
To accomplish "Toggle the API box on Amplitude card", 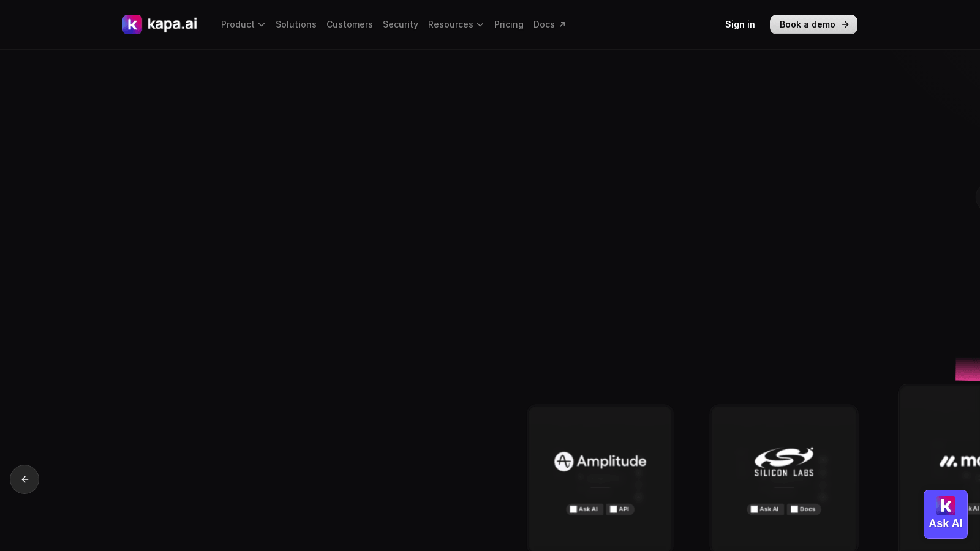I will 614,509.
